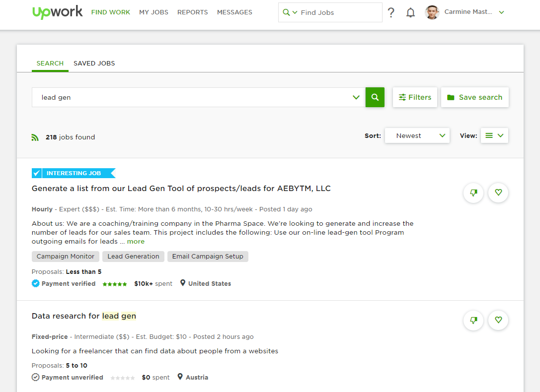Image resolution: width=540 pixels, height=392 pixels.
Task: Click Campaign Monitor skill tag
Action: coord(66,256)
